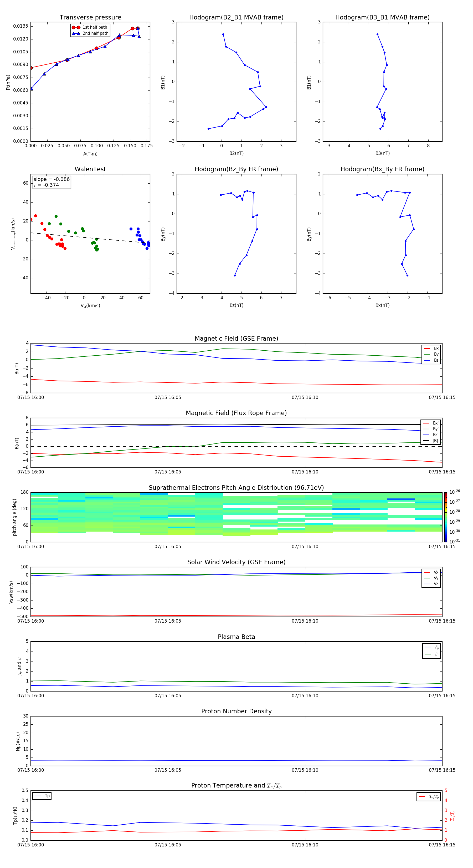The image size is (473, 868).
Task: Click the Bx' legend entry in Flux Rope panel
Action: point(431,423)
